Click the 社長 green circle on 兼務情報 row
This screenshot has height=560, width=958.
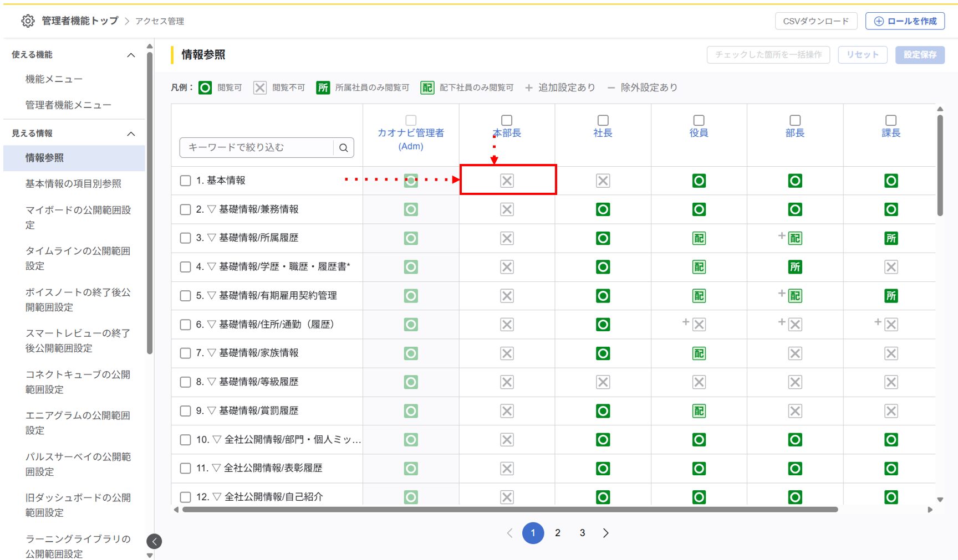pos(603,209)
